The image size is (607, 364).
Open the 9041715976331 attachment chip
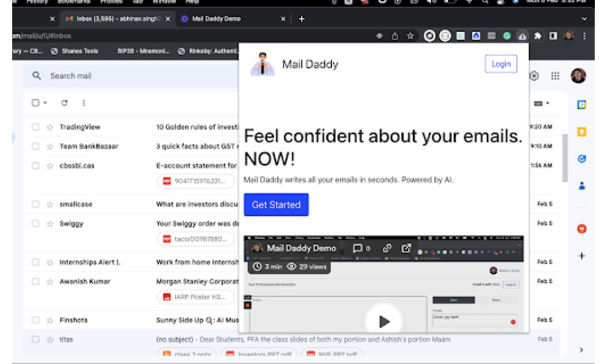[x=196, y=181]
